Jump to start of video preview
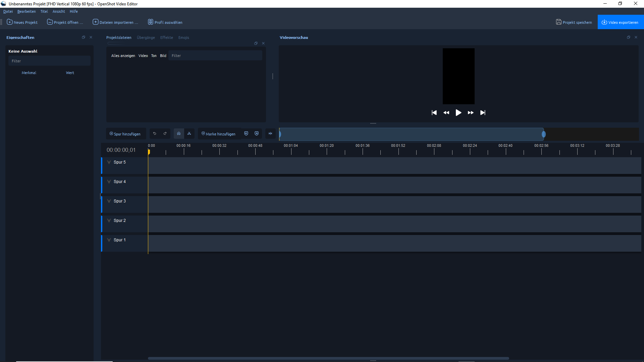The image size is (644, 362). tap(434, 113)
